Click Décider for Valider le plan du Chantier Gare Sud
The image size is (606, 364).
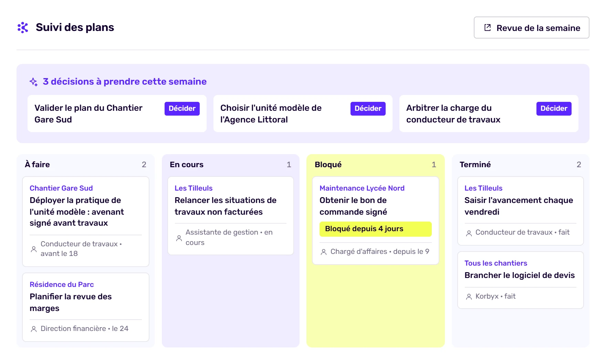tap(182, 109)
